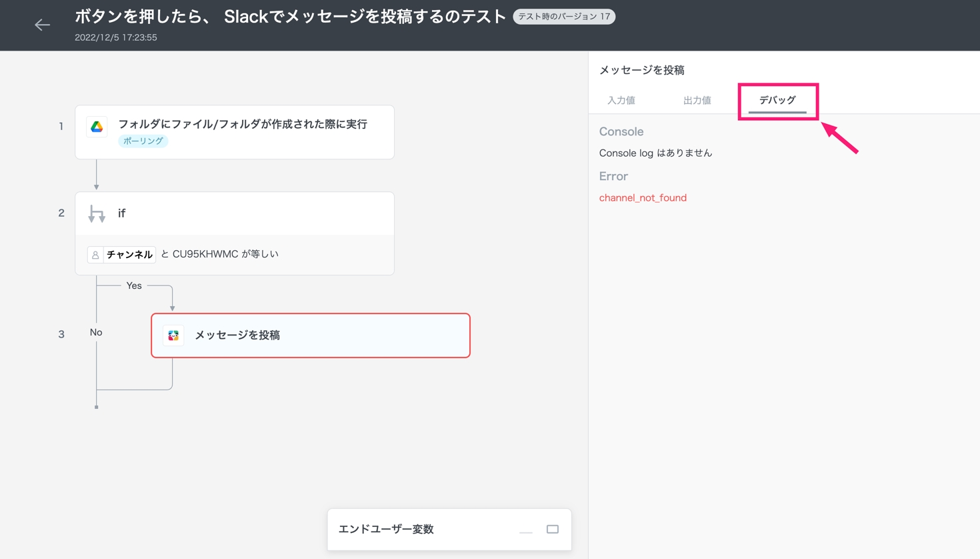Click the テスト時のバージョン 17 badge

pyautogui.click(x=564, y=17)
